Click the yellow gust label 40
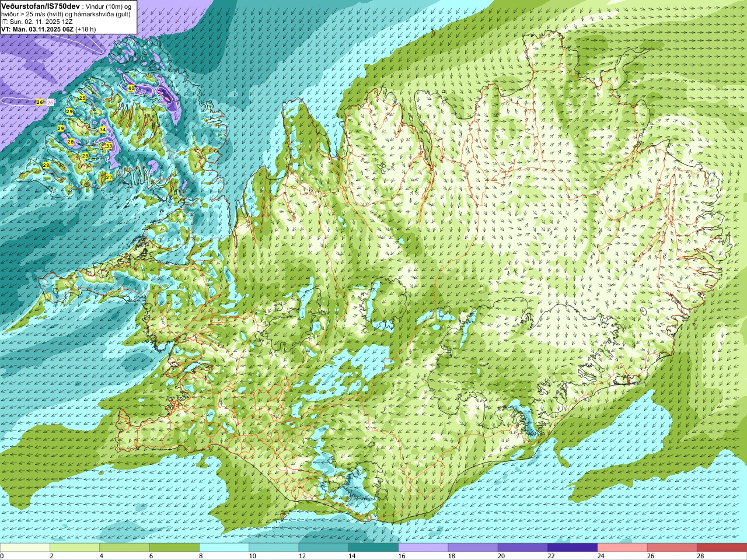 131,88
